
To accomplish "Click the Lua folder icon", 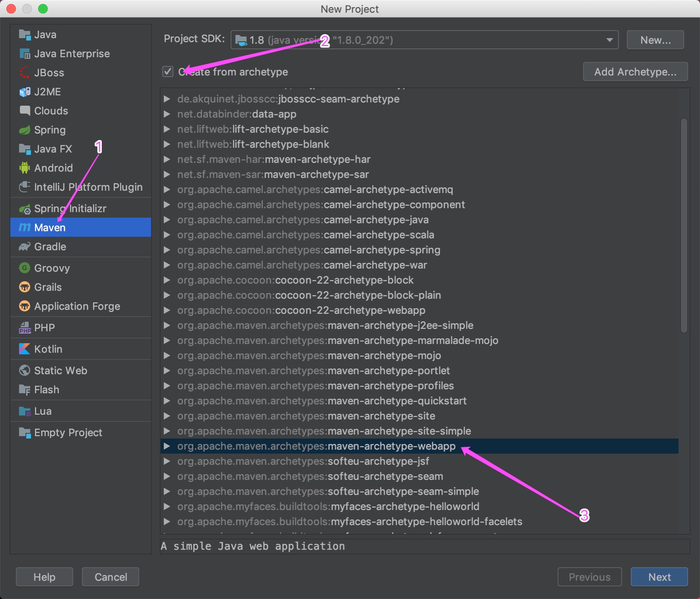I will point(25,411).
